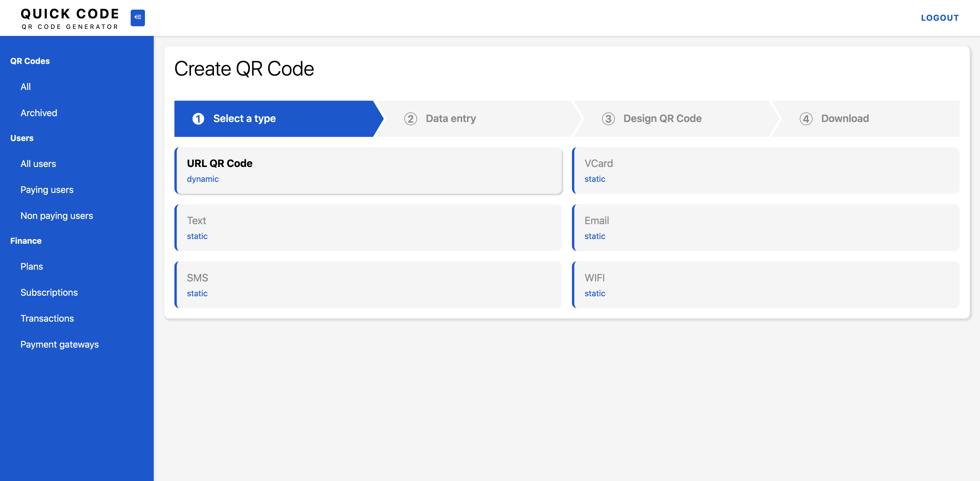Go to All users in sidebar
This screenshot has width=980, height=481.
pyautogui.click(x=38, y=164)
